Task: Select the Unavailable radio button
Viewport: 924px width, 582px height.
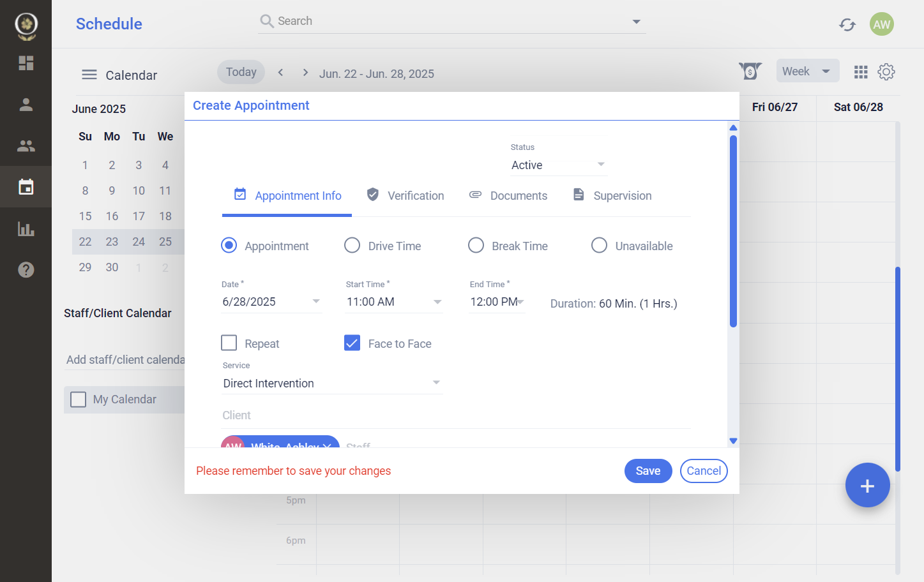Action: pyautogui.click(x=599, y=246)
